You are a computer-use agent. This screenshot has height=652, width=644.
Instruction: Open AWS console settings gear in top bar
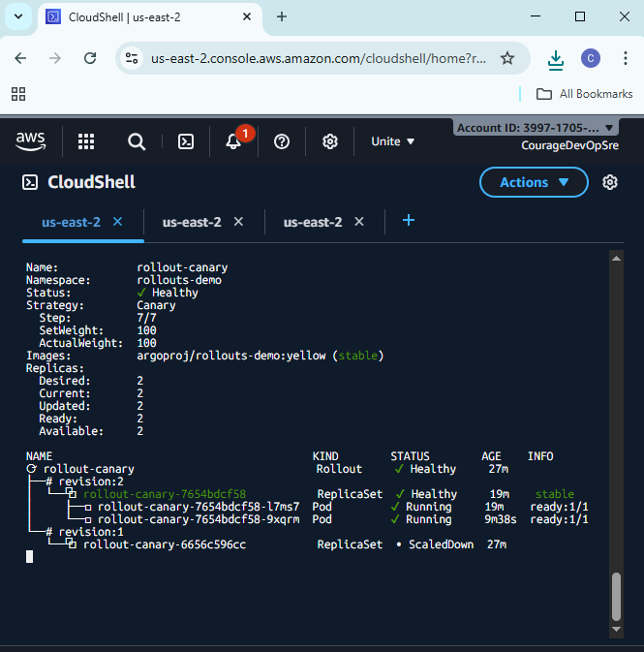[330, 141]
